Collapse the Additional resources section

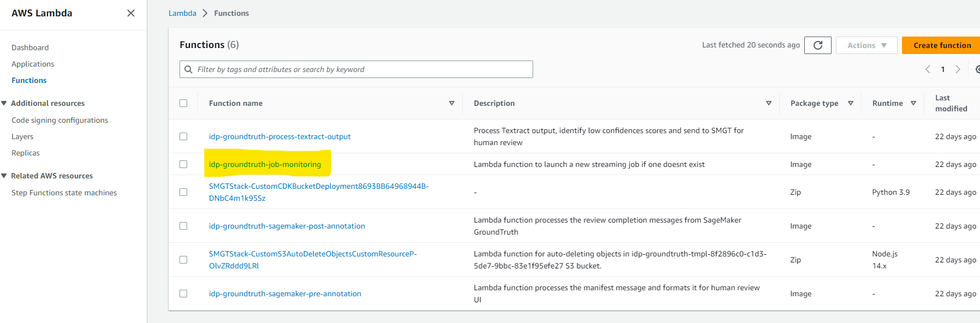coord(4,103)
